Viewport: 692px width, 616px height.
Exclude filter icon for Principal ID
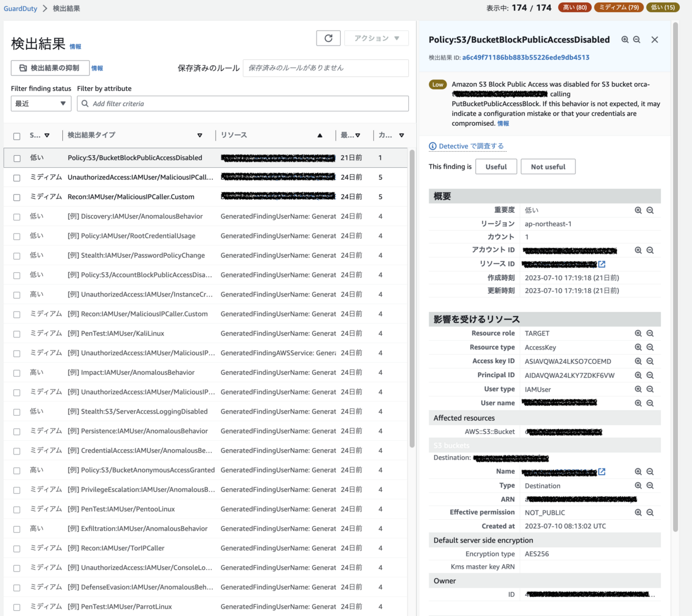coord(650,375)
